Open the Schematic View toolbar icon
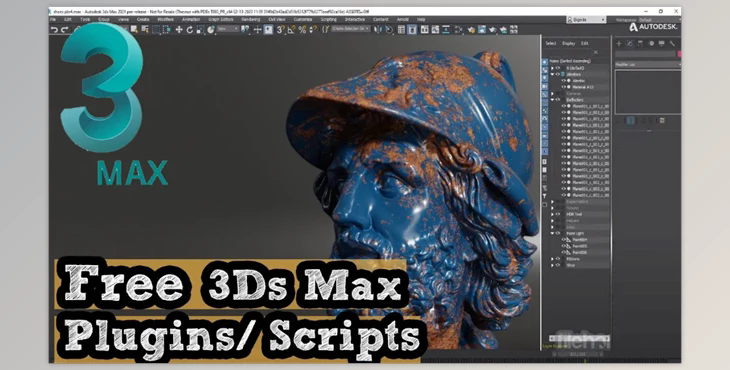 446,29
